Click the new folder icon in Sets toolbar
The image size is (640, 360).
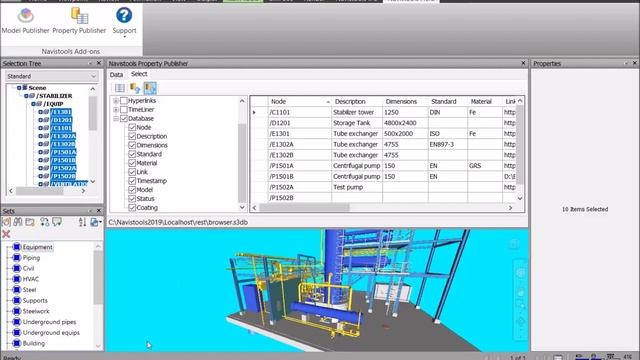(x=30, y=222)
